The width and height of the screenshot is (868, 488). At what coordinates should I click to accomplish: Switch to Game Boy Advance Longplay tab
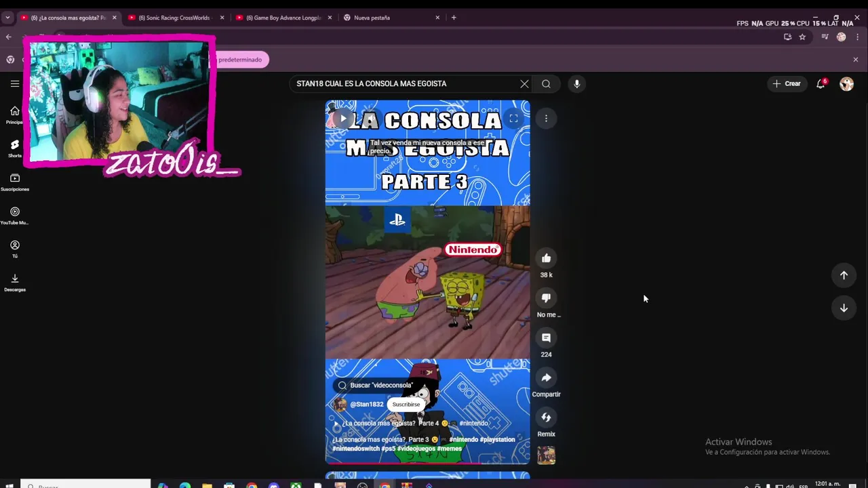tap(282, 18)
